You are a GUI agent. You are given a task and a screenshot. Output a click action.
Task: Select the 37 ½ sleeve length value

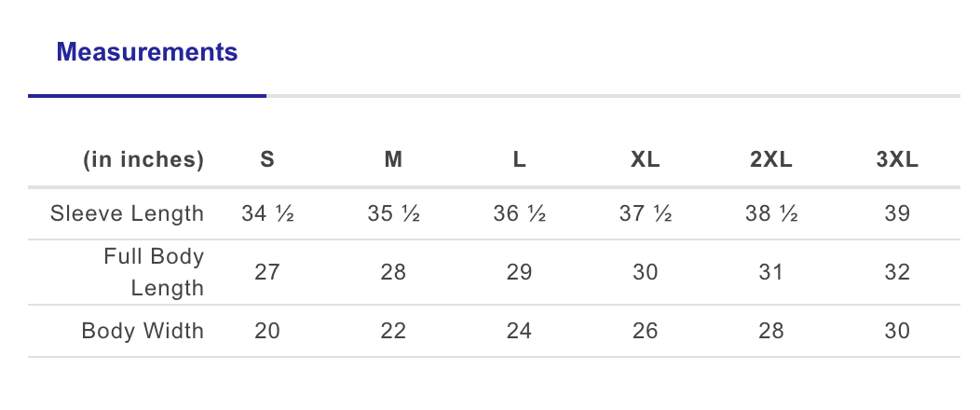pyautogui.click(x=646, y=214)
